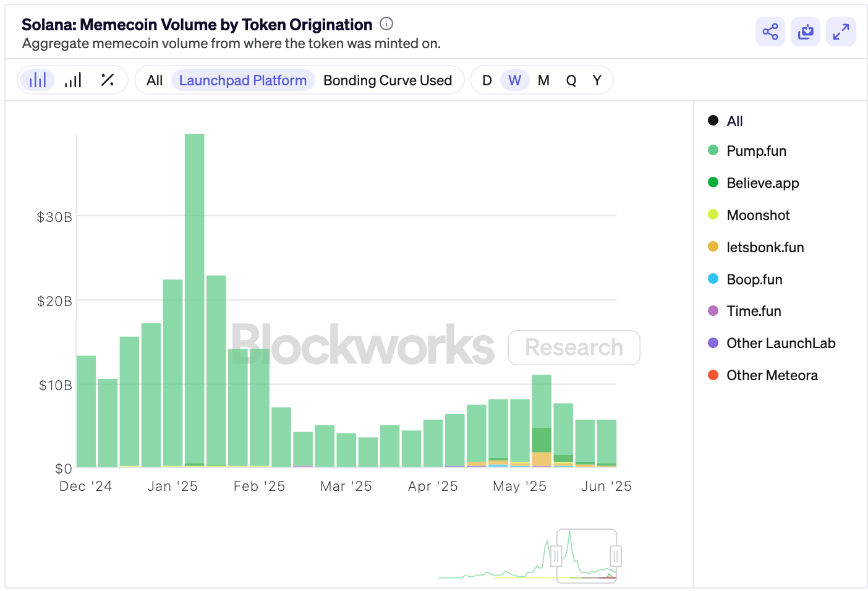The height and width of the screenshot is (591, 868).
Task: Click the $30B axis label
Action: pyautogui.click(x=54, y=217)
